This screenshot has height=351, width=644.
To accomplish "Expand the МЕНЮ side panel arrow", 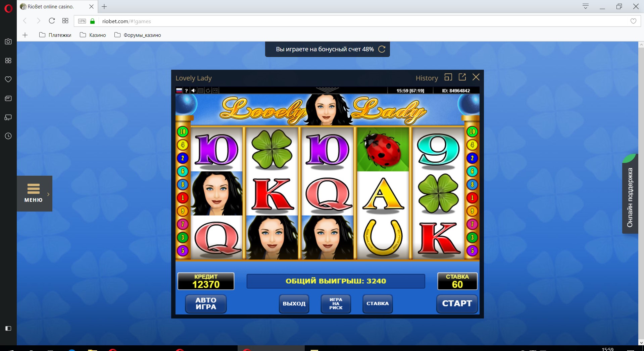I will click(48, 194).
